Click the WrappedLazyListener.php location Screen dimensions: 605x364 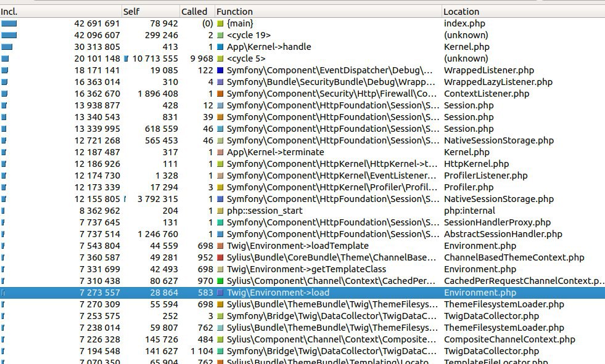click(498, 82)
